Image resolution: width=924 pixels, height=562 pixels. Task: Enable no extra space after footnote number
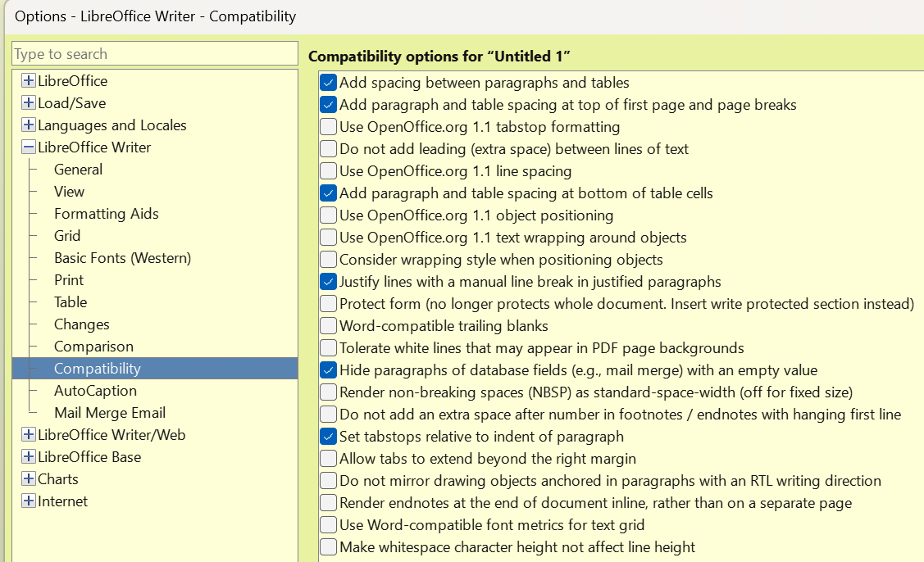coord(328,415)
